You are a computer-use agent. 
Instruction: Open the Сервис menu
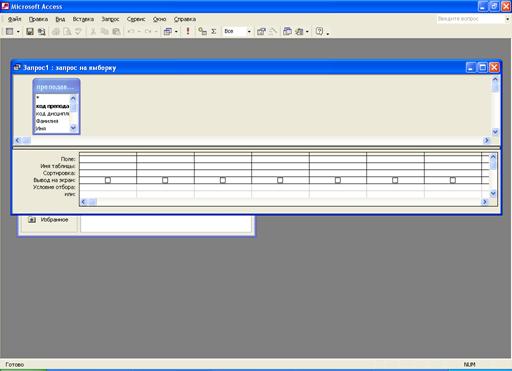click(136, 19)
